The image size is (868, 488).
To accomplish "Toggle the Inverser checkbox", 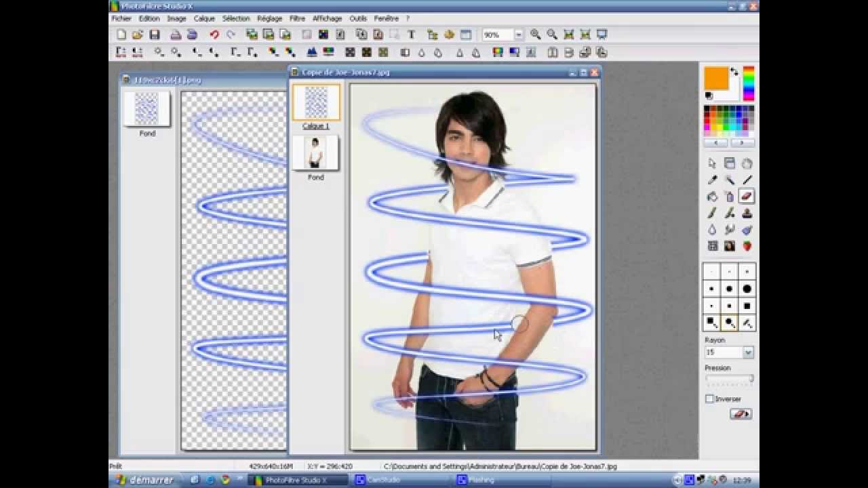I will (x=710, y=399).
